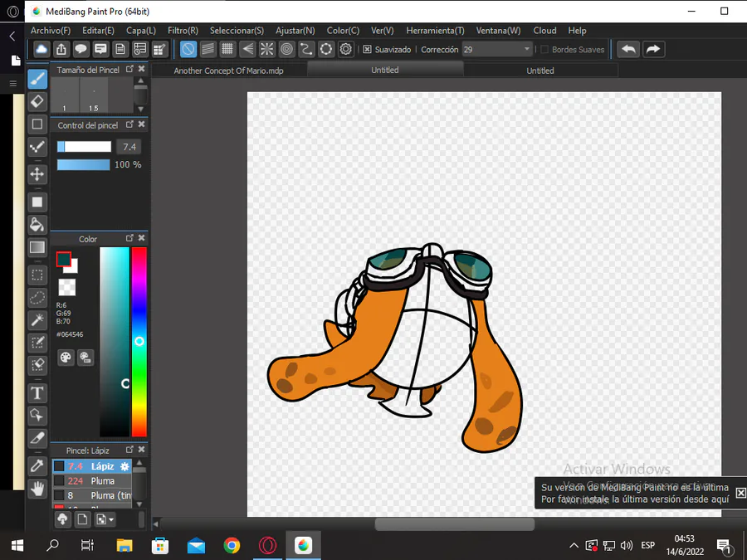Toggle the Suavizado checkbox
Image resolution: width=747 pixels, height=560 pixels.
pos(368,50)
